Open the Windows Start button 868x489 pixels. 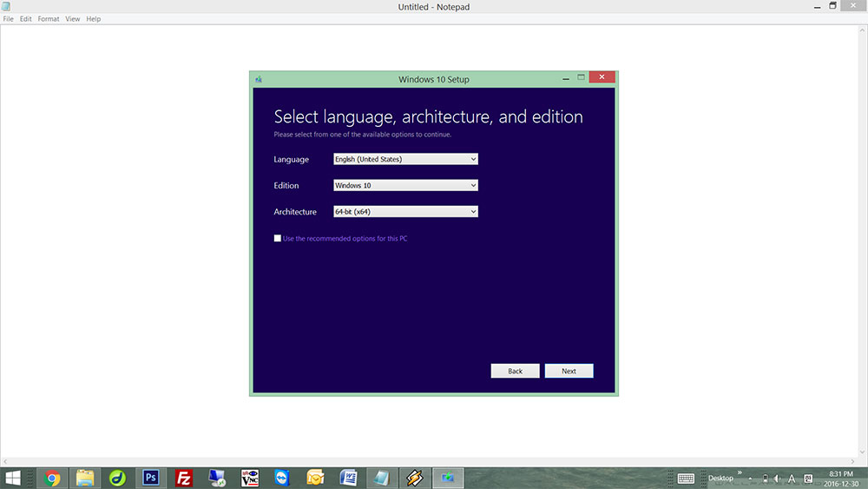13,478
